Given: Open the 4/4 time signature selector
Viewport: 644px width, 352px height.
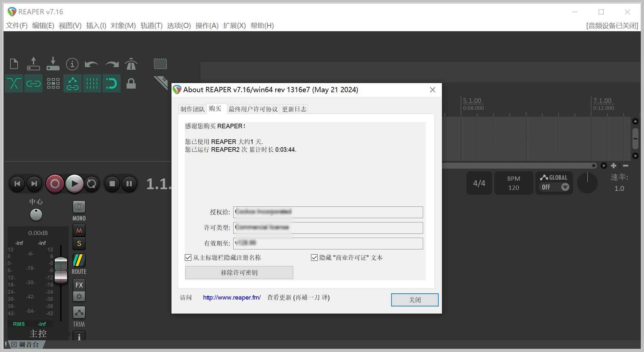Looking at the screenshot, I should point(479,183).
